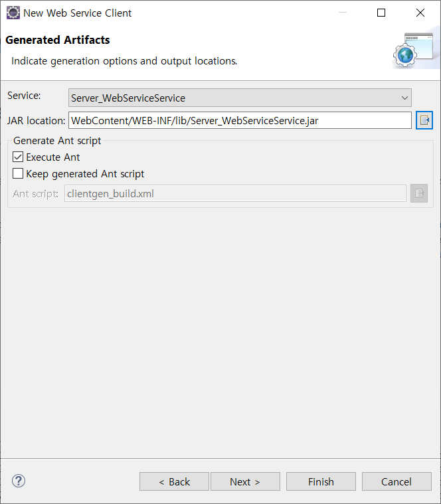The width and height of the screenshot is (441, 504).
Task: Click the JAR location text field
Action: pos(240,120)
